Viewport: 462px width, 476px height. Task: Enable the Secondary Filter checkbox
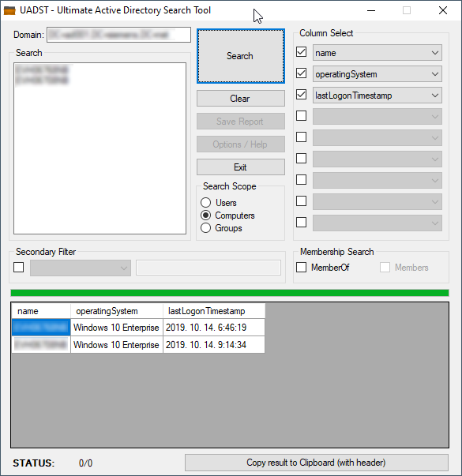18,268
